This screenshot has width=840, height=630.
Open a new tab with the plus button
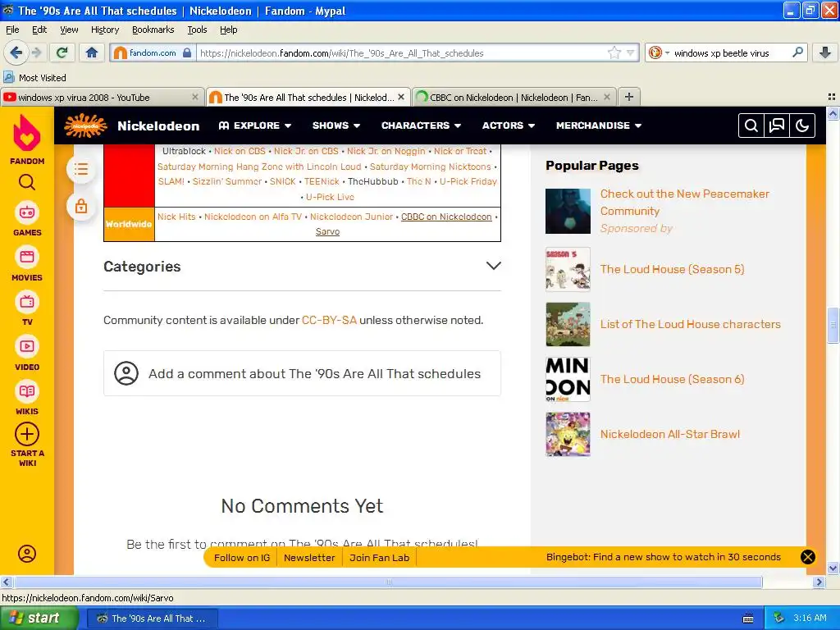[x=629, y=97]
